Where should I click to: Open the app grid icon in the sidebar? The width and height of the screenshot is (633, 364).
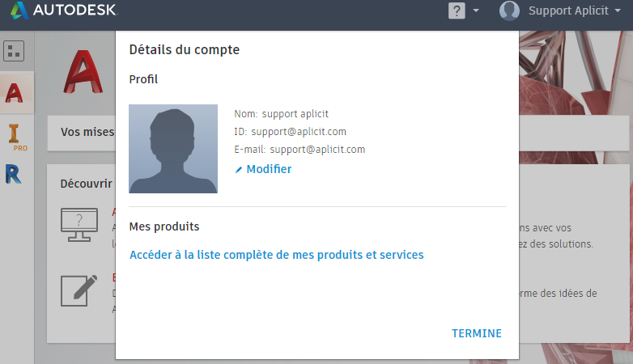[x=14, y=51]
